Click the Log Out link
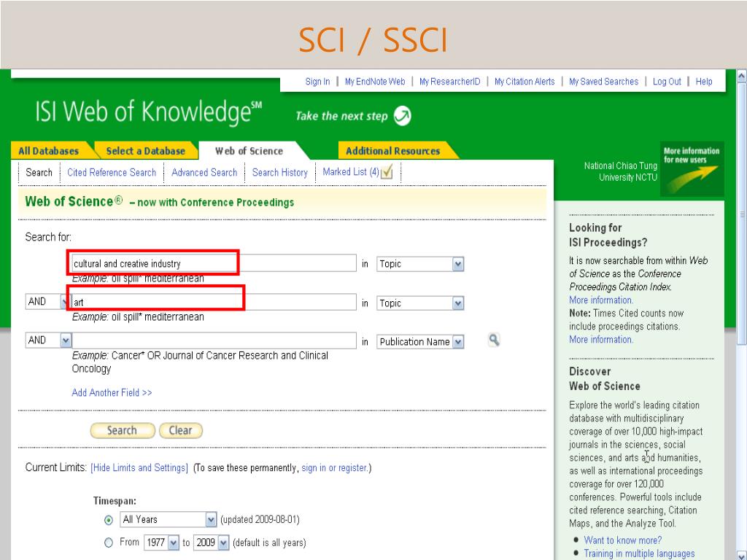 667,82
